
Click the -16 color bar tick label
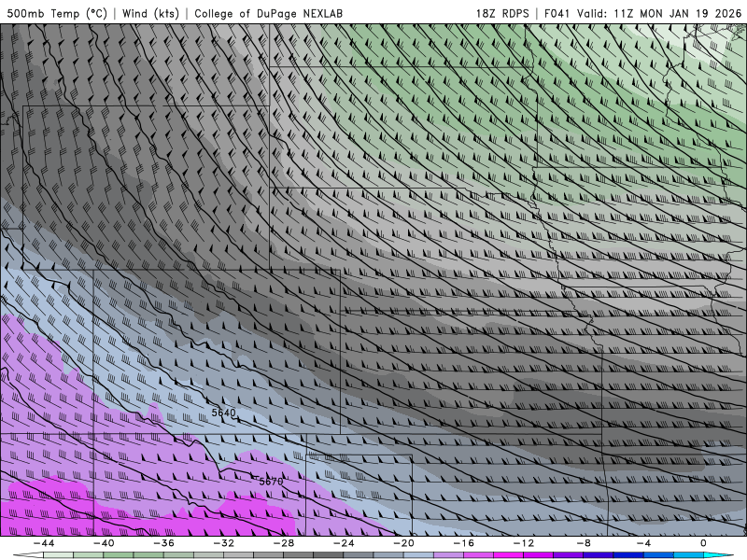click(x=463, y=543)
